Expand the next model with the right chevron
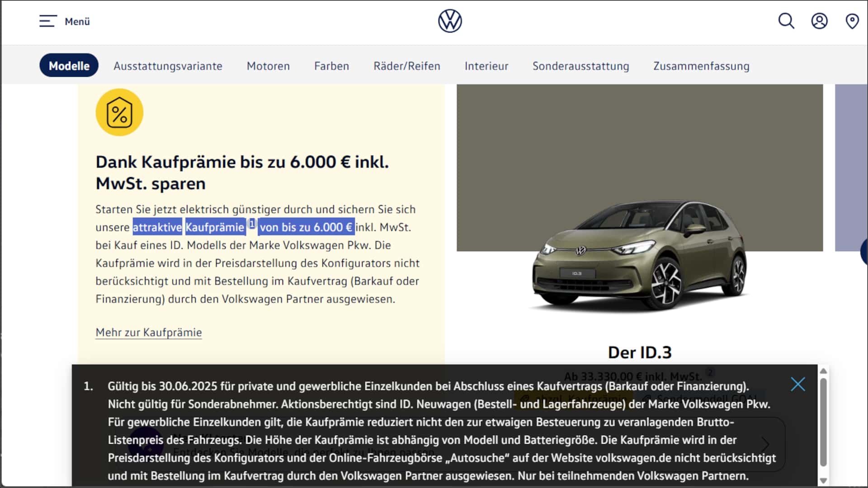This screenshot has width=868, height=488. click(x=766, y=444)
